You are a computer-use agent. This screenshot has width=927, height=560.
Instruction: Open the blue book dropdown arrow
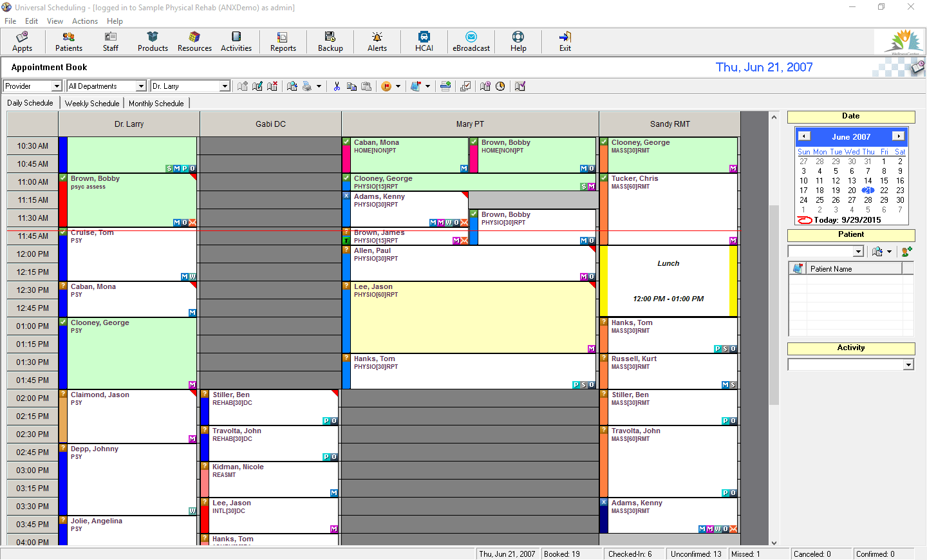427,86
